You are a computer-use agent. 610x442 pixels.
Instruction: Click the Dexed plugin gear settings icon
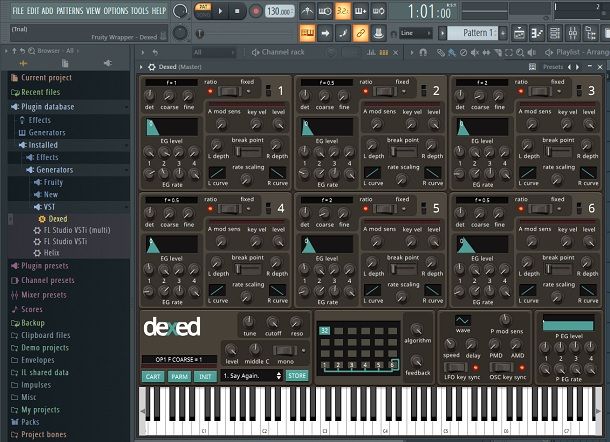(152, 67)
